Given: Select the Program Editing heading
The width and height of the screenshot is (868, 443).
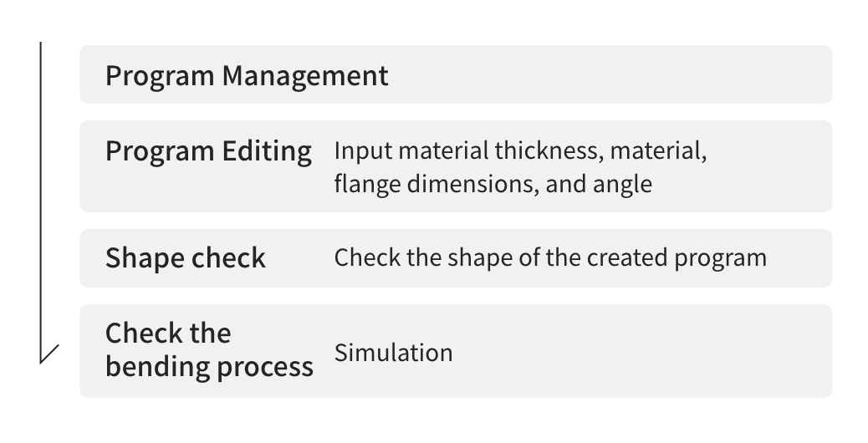Looking at the screenshot, I should [x=209, y=151].
